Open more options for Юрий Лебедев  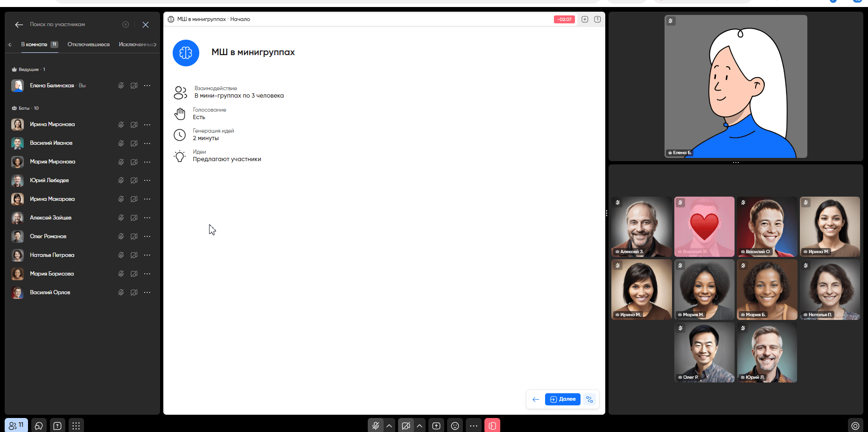(x=147, y=180)
